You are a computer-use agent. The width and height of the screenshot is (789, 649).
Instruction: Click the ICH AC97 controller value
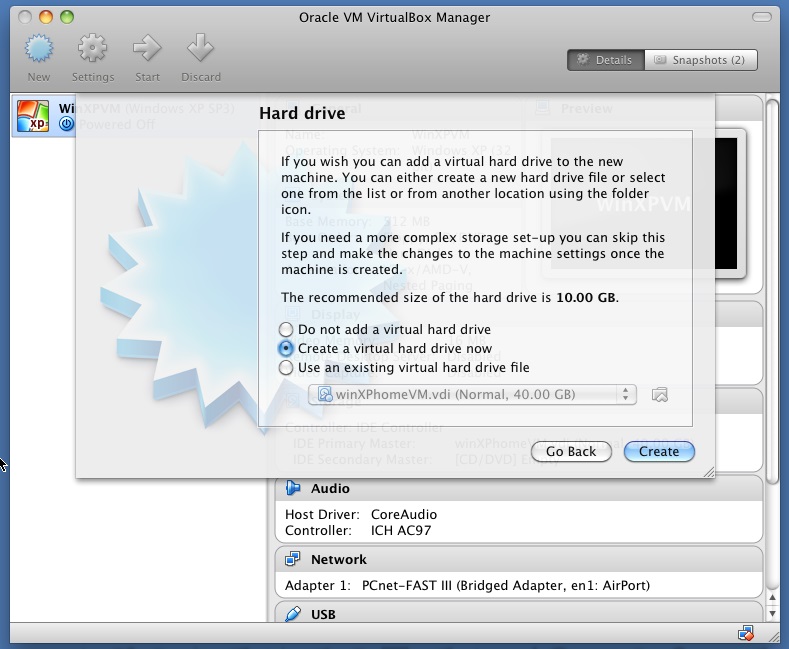(x=401, y=530)
